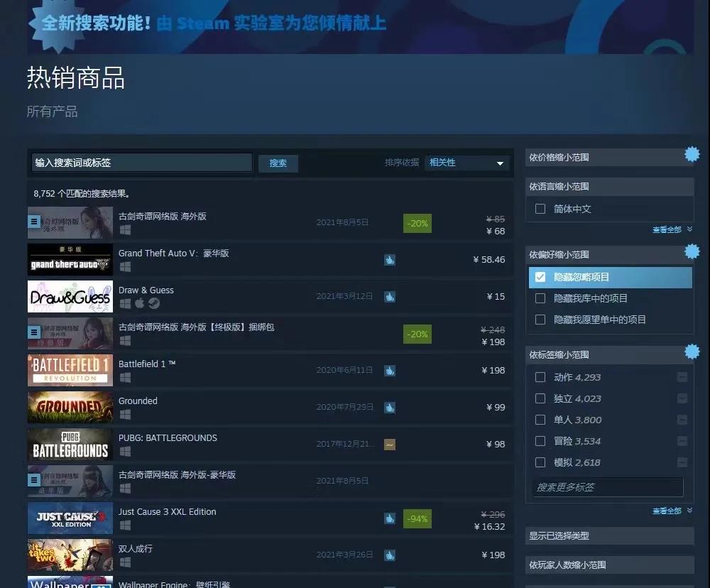The image size is (710, 588).
Task: Click the thumbs-up review icon for Battlefield 1
Action: pyautogui.click(x=389, y=370)
